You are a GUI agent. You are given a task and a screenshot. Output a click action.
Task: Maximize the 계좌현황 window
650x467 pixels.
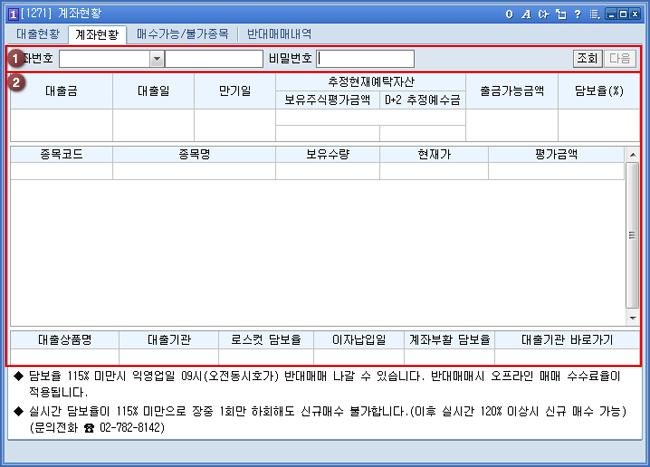(623, 14)
